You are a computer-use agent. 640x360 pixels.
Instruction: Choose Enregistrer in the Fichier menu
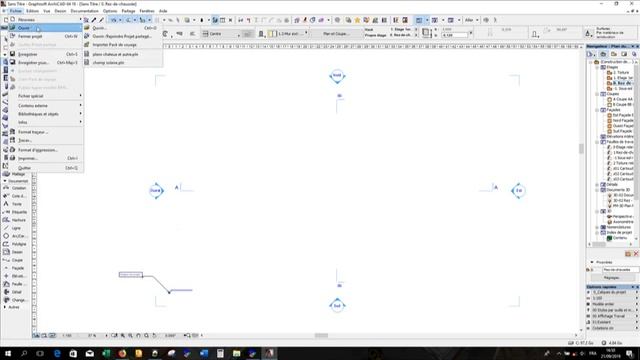(x=46, y=54)
